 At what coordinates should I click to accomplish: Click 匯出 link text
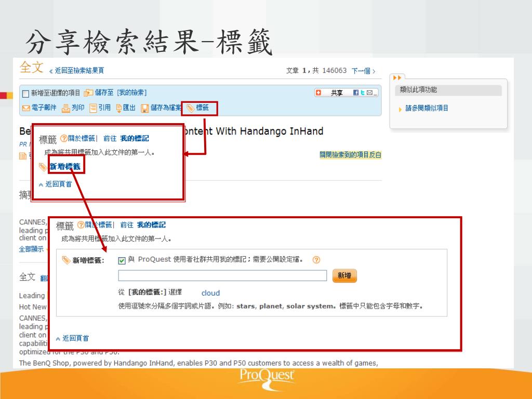pos(129,108)
